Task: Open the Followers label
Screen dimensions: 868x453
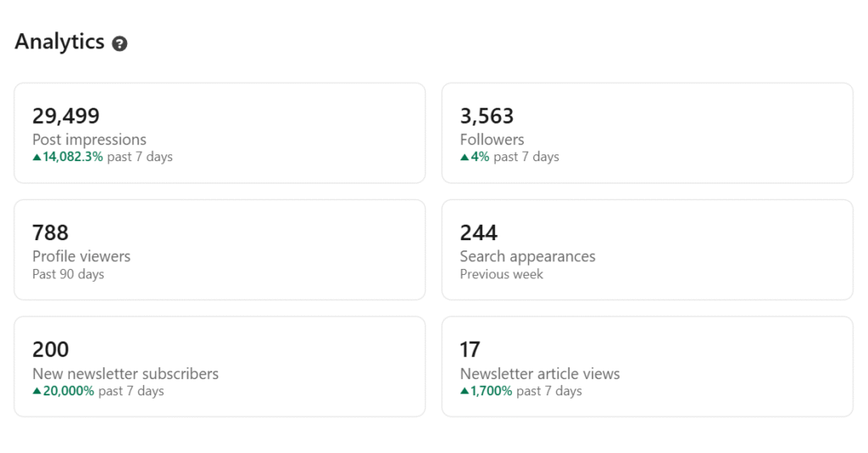Action: click(x=492, y=140)
